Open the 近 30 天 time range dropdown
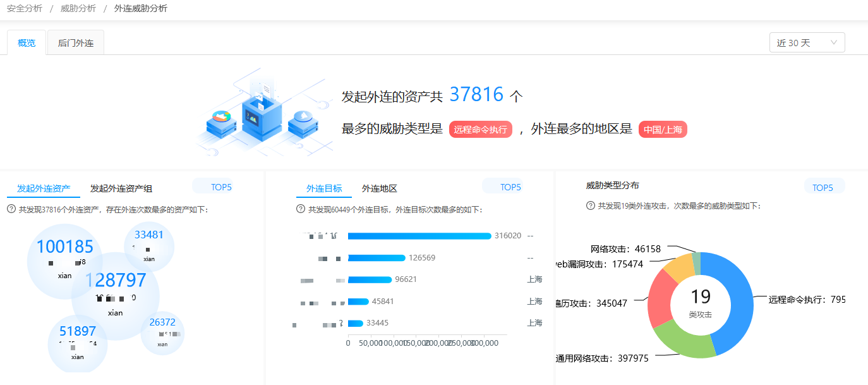Viewport: 868px width, 385px height. (x=806, y=43)
